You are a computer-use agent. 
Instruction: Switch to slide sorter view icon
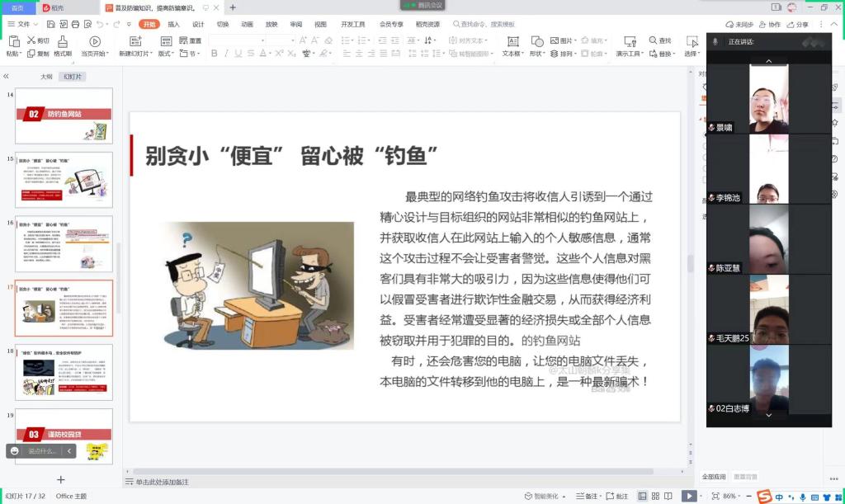pyautogui.click(x=656, y=496)
